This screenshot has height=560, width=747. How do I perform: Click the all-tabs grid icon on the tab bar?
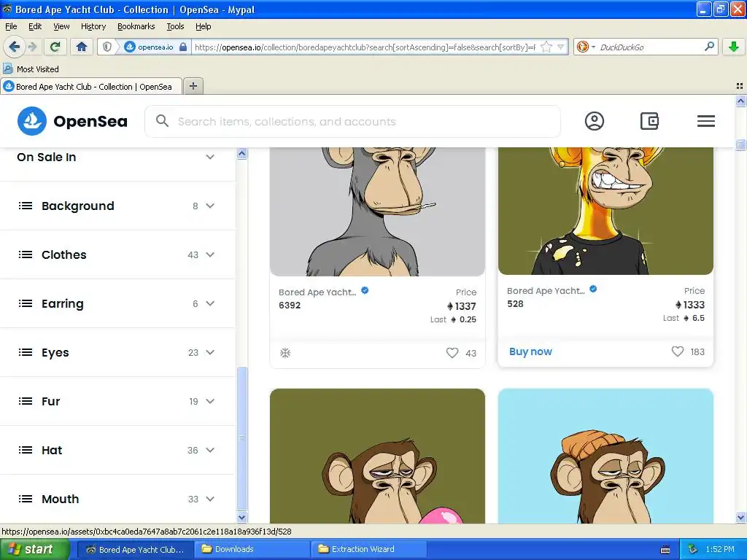[x=740, y=86]
